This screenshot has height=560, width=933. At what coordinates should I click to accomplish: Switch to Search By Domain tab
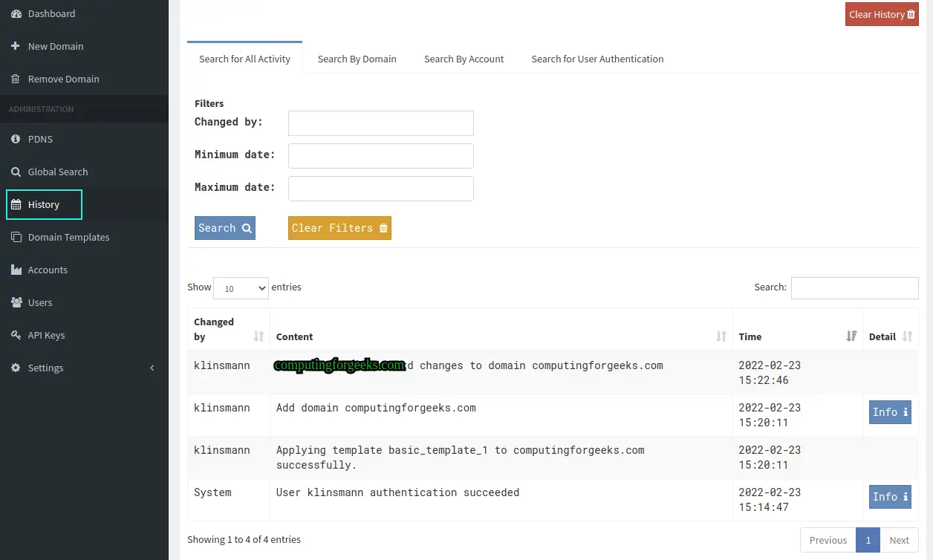(357, 59)
